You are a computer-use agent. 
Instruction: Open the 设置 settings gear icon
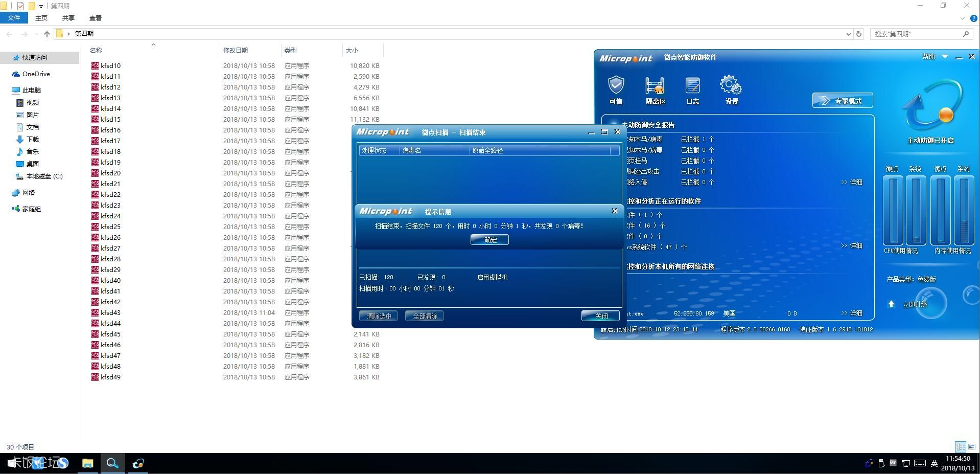[x=731, y=90]
